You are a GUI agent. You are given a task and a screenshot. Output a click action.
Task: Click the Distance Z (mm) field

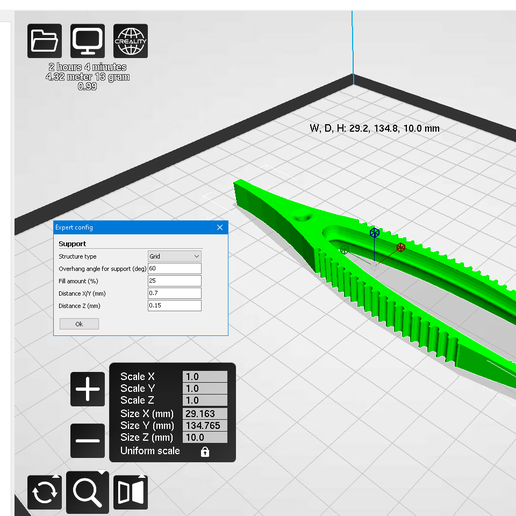pos(175,305)
